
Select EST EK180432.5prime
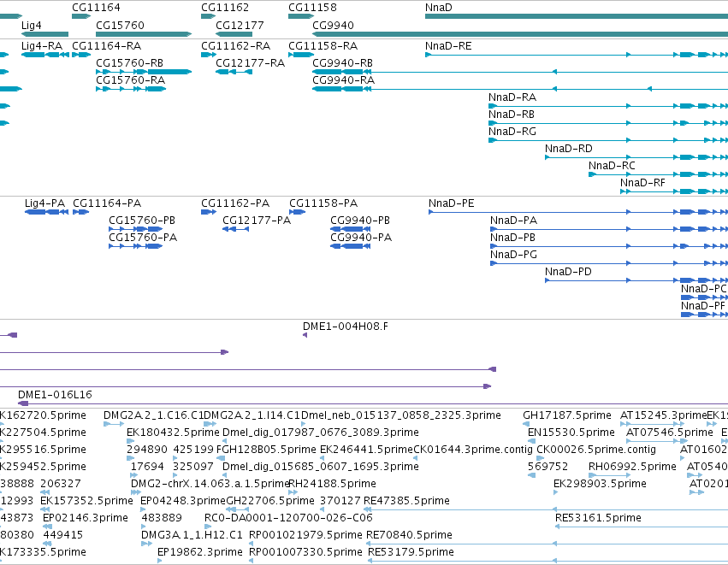[x=131, y=441]
